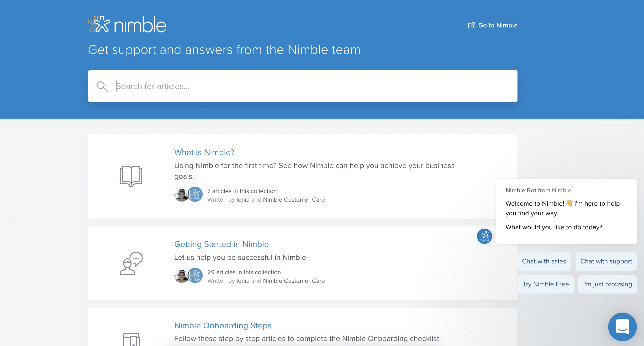This screenshot has height=346, width=644.
Task: Click the search articles input field
Action: tap(303, 86)
